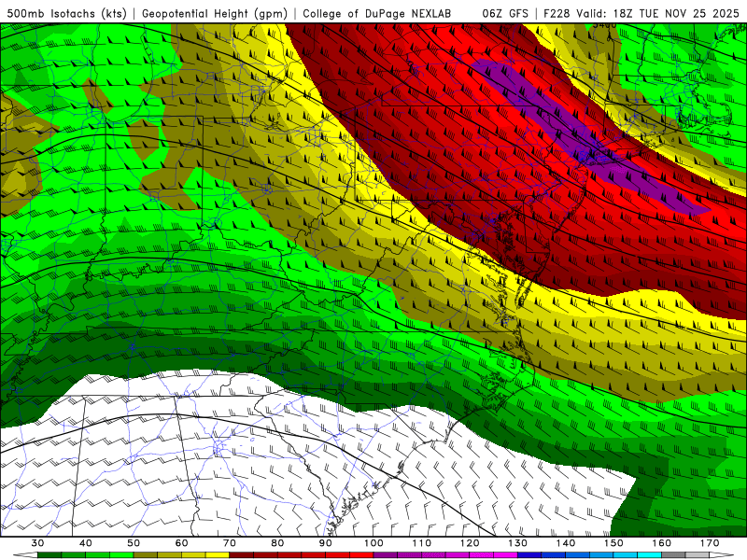The height and width of the screenshot is (560, 747).
Task: Click the 50 value on the color scale
Action: click(134, 543)
